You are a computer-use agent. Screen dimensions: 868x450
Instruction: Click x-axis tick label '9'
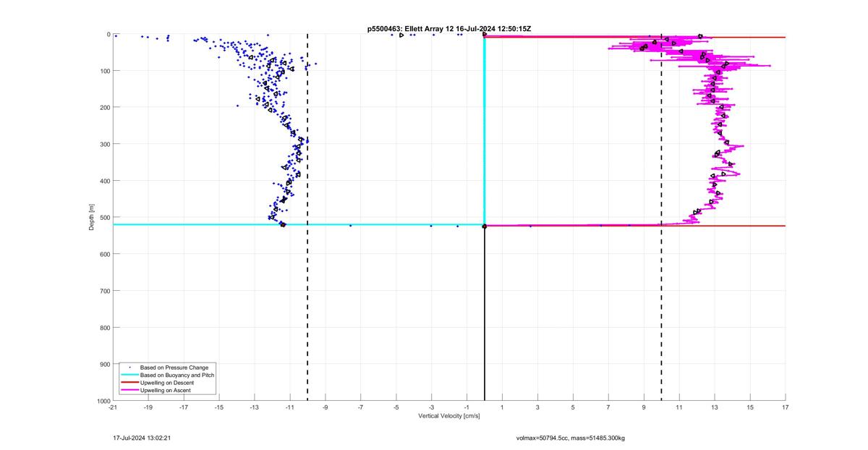644,407
